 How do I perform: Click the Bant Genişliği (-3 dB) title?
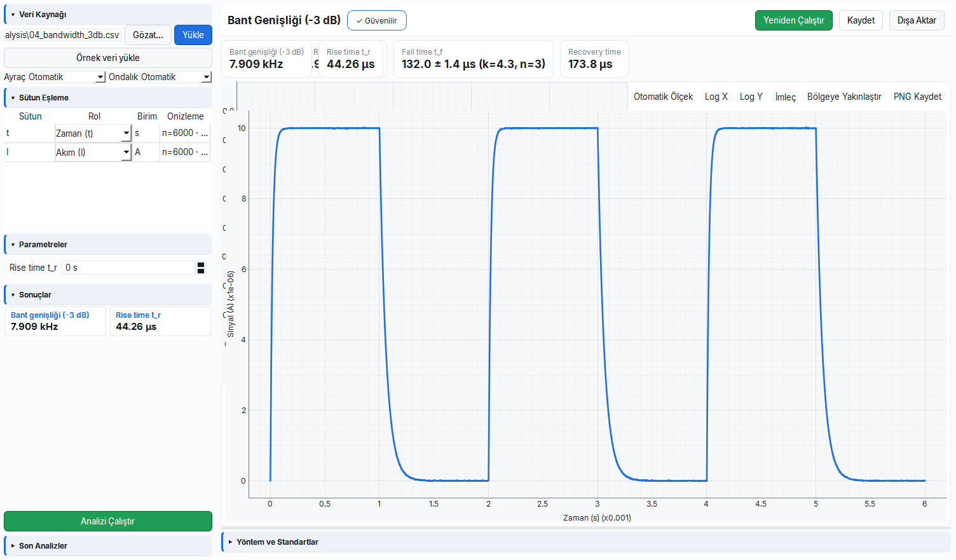click(x=284, y=20)
